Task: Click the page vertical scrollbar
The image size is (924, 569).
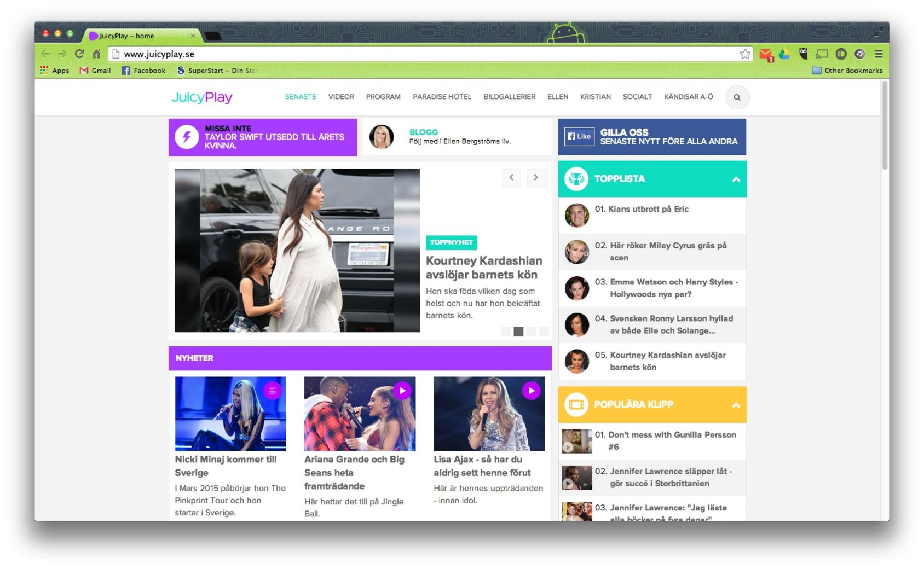Action: click(885, 126)
